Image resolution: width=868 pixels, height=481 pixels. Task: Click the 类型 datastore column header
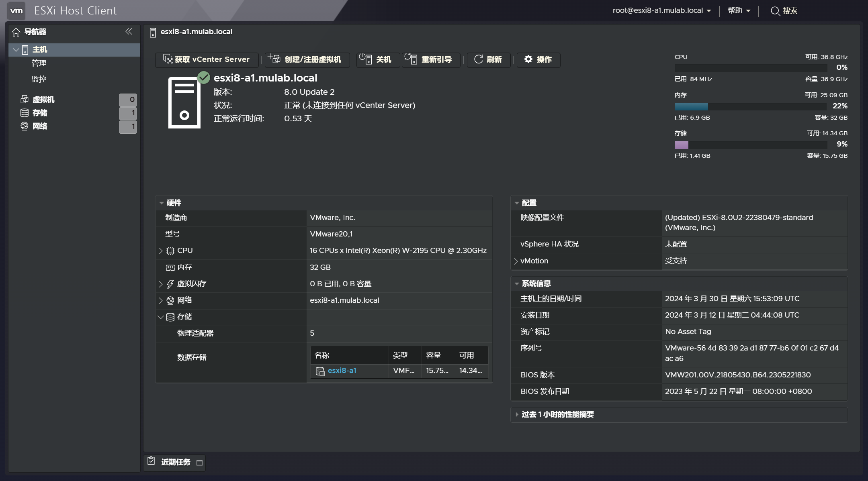point(405,355)
